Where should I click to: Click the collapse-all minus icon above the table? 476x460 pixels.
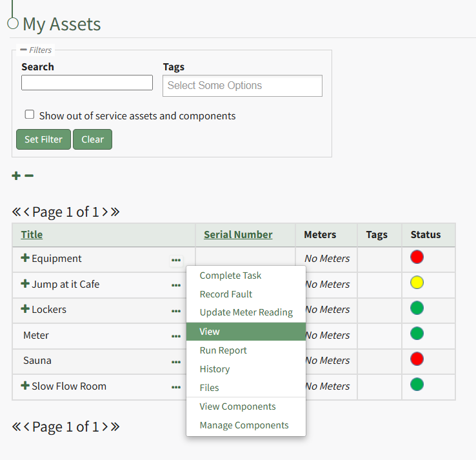pyautogui.click(x=29, y=176)
